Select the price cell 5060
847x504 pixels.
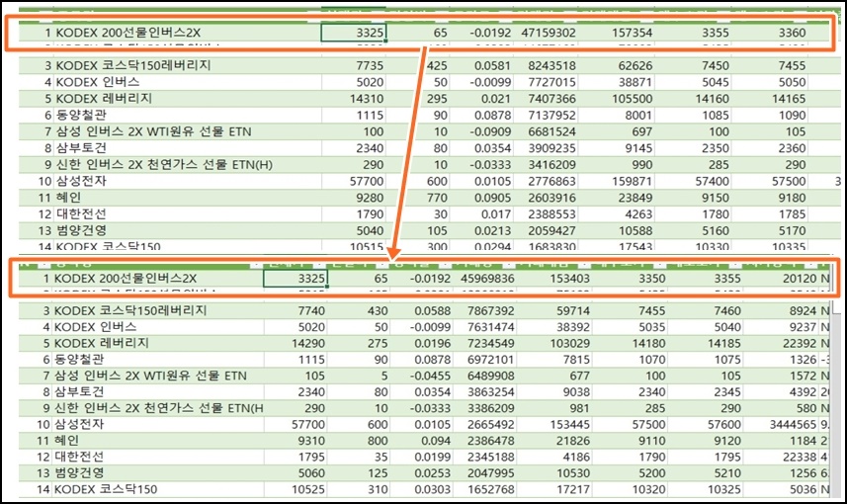click(296, 473)
